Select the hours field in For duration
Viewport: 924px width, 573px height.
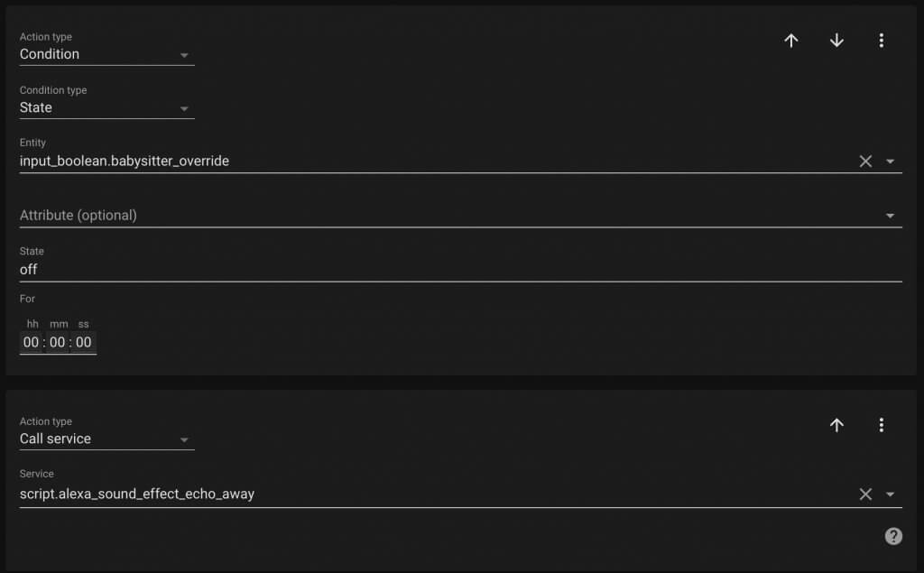pos(32,343)
